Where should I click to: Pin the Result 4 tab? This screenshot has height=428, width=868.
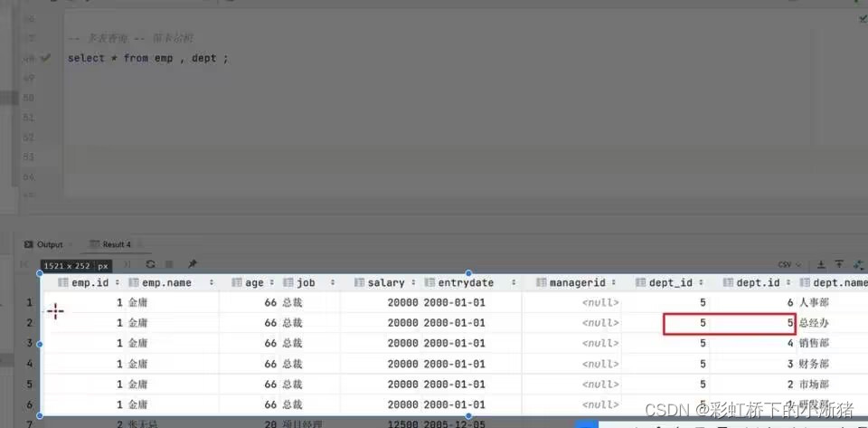point(192,264)
